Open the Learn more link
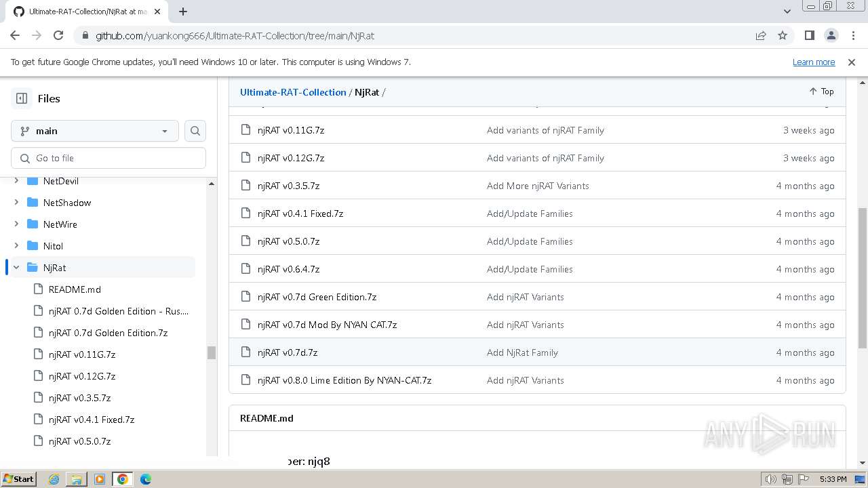868x488 pixels. click(x=814, y=62)
